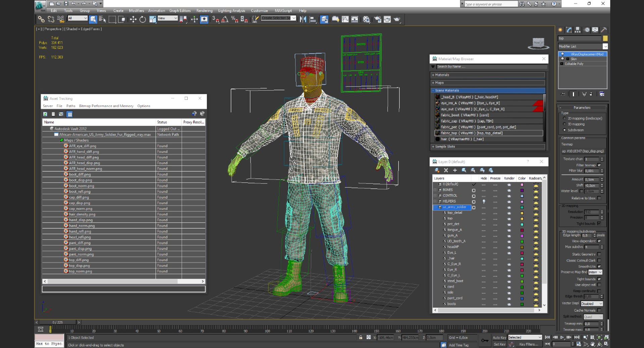
Task: Toggle the Relative to bbox checkbox
Action: [x=599, y=198]
